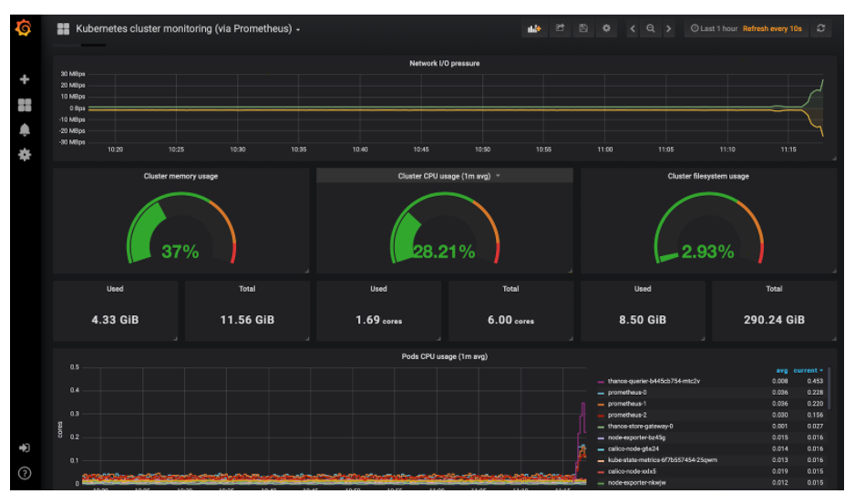
Task: Click the Add panel icon
Action: tap(533, 29)
